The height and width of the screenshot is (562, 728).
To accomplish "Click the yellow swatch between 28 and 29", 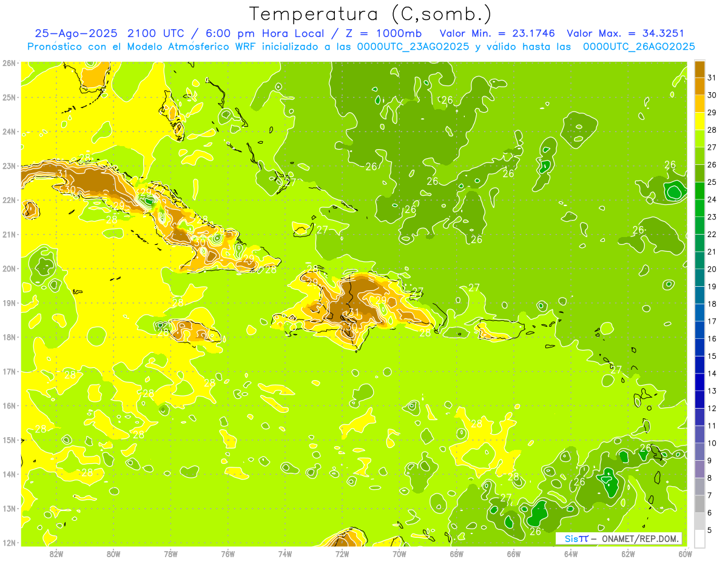I will (x=699, y=121).
